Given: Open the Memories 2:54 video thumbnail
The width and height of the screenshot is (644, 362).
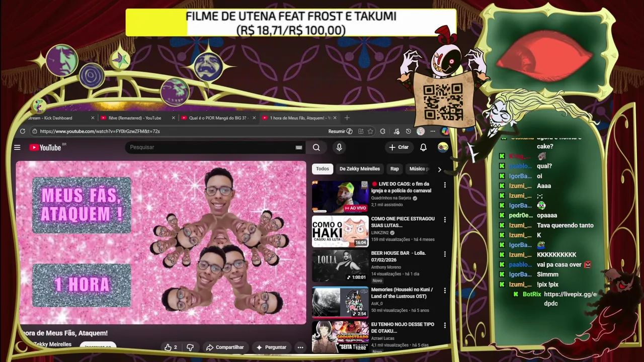Looking at the screenshot, I should [340, 302].
